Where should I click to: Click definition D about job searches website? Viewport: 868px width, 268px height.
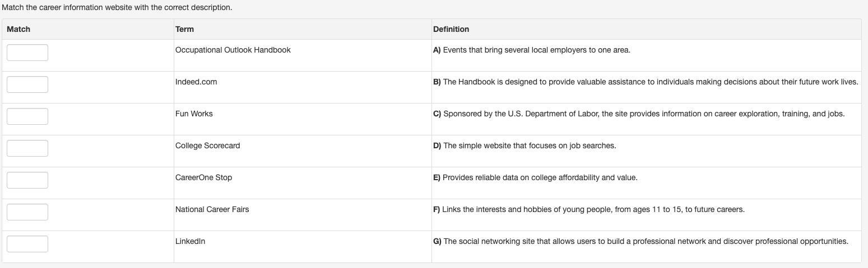(x=524, y=145)
